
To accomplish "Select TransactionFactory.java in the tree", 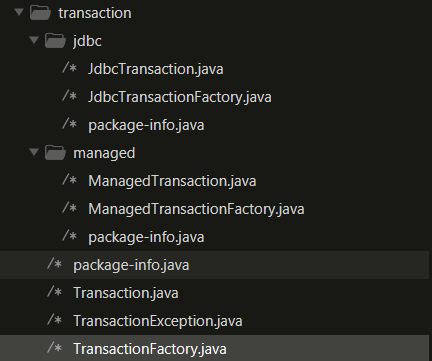I will tap(214, 348).
